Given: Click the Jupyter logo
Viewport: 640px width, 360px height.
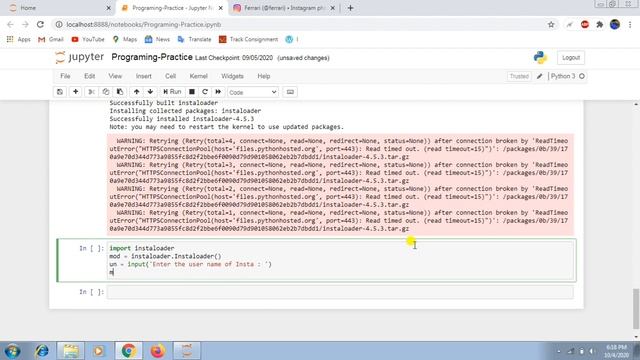Looking at the screenshot, I should click(x=79, y=57).
